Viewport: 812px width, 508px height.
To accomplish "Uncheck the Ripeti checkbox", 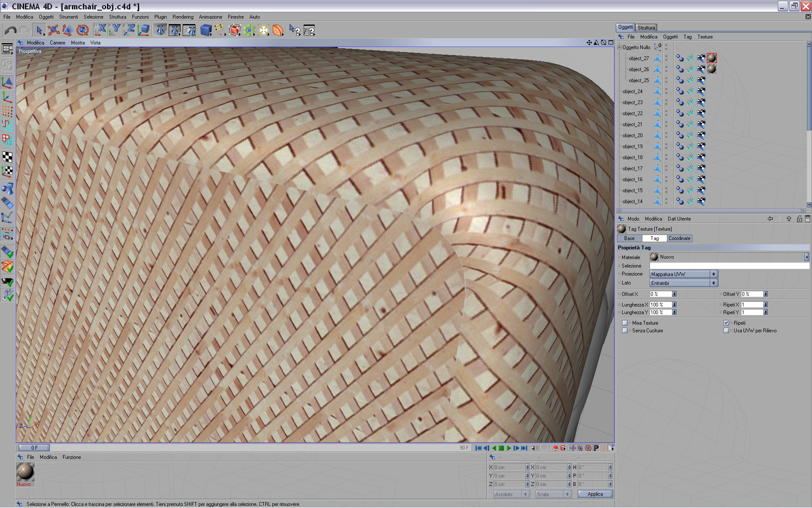I will coord(726,323).
